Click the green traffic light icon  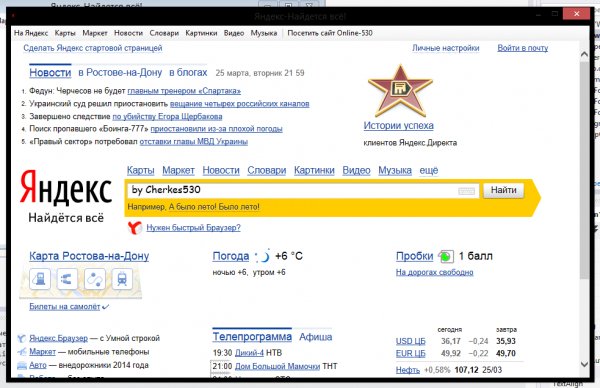(x=446, y=256)
